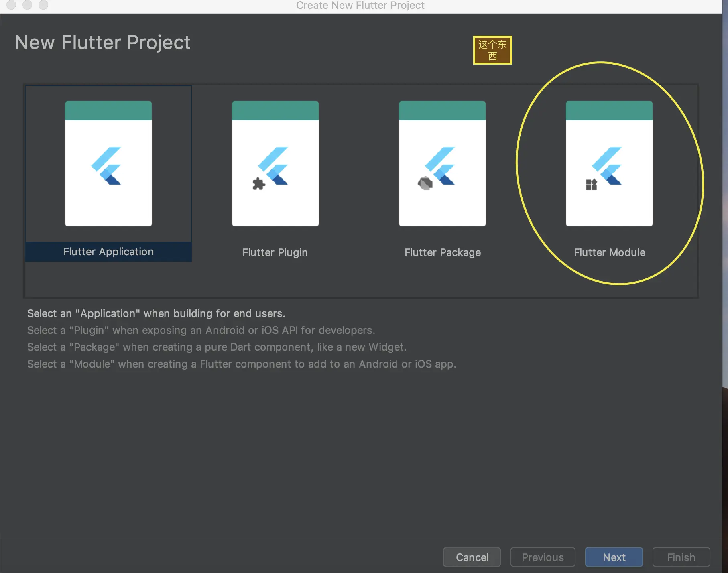
Task: Click the Finish button
Action: point(681,557)
